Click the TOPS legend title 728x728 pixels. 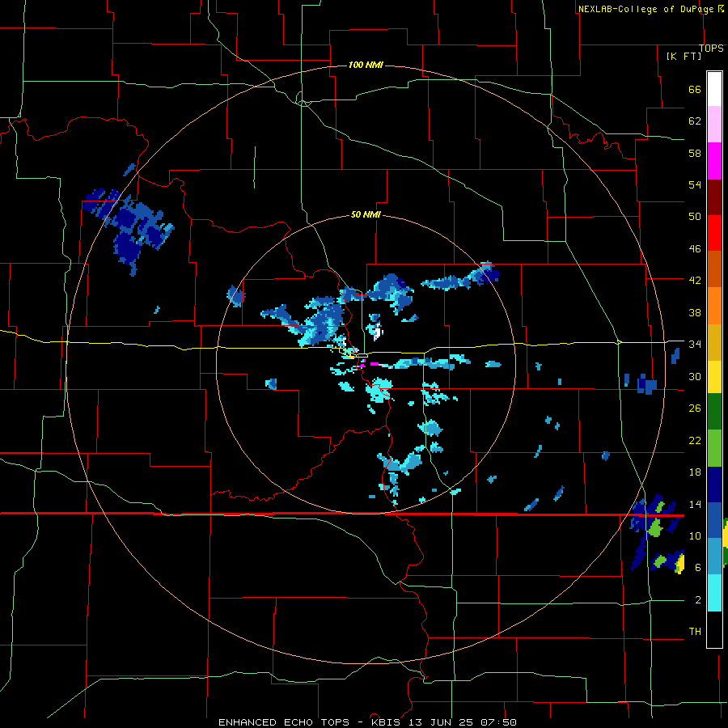click(x=711, y=49)
